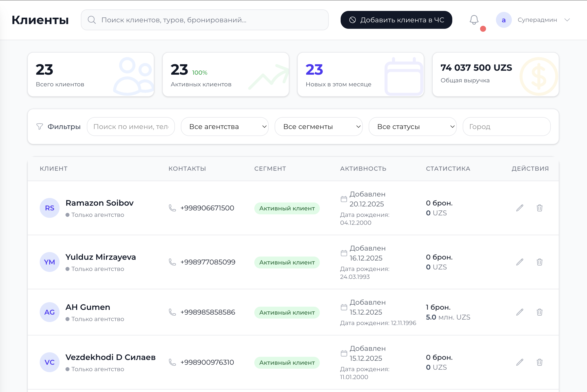Click the delete trash icon for Yulduz Mirzayeva
Image resolution: width=587 pixels, height=392 pixels.
539,262
